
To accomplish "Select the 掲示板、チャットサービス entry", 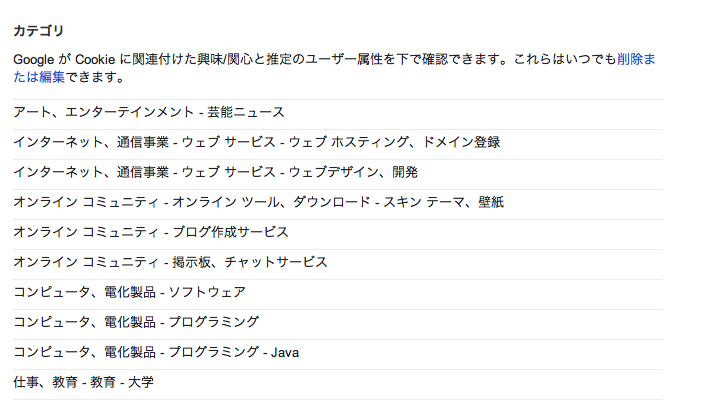I will click(250, 263).
